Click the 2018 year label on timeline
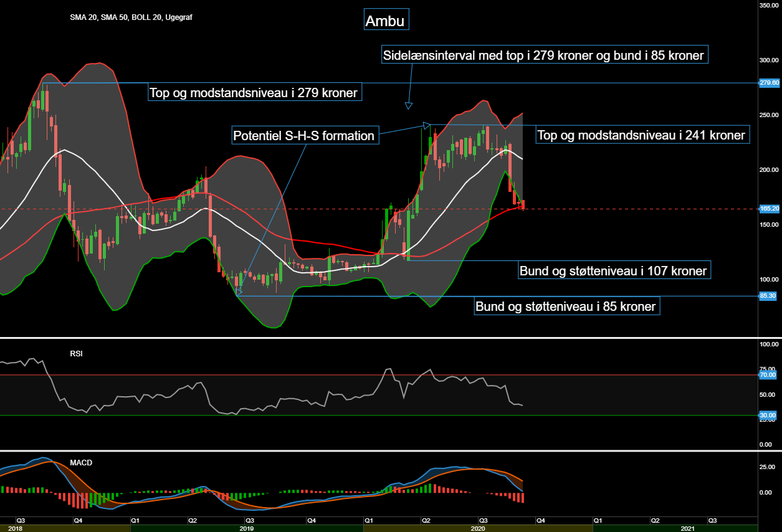The image size is (782, 532). click(16, 528)
